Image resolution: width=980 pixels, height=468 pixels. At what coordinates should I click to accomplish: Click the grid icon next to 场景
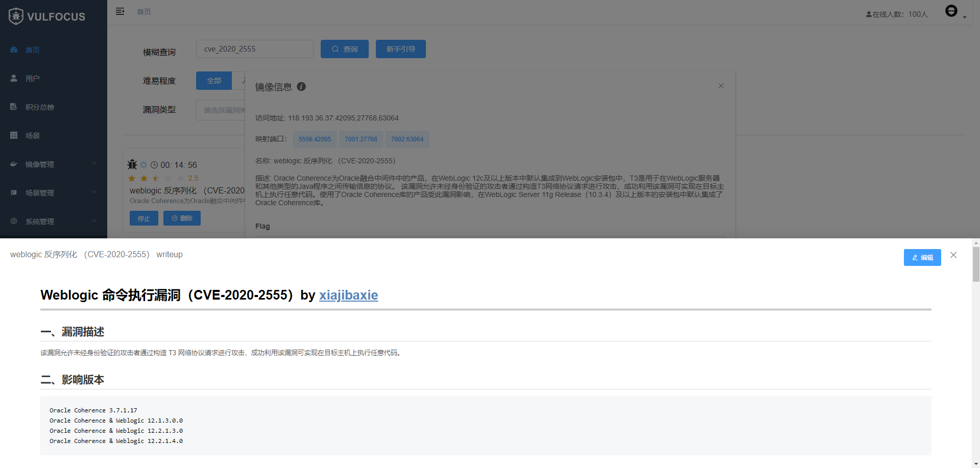pos(14,135)
